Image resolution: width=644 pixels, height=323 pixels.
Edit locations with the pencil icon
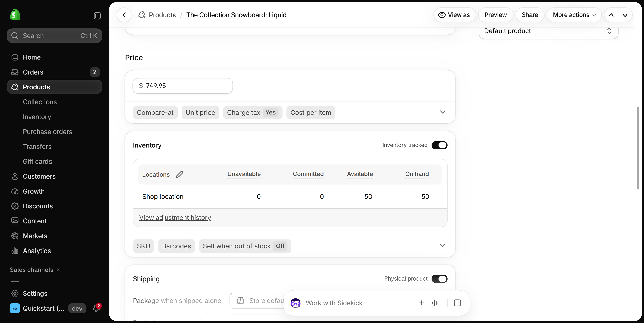pyautogui.click(x=180, y=174)
